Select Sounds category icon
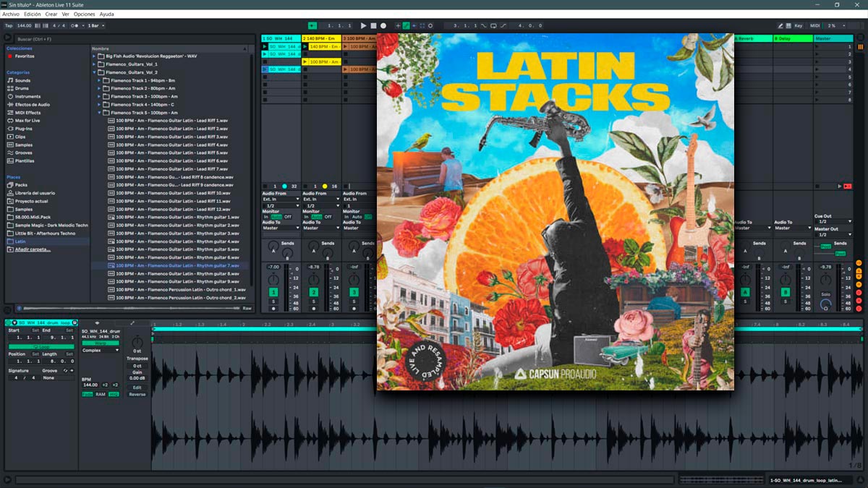This screenshot has height=488, width=868. point(9,80)
